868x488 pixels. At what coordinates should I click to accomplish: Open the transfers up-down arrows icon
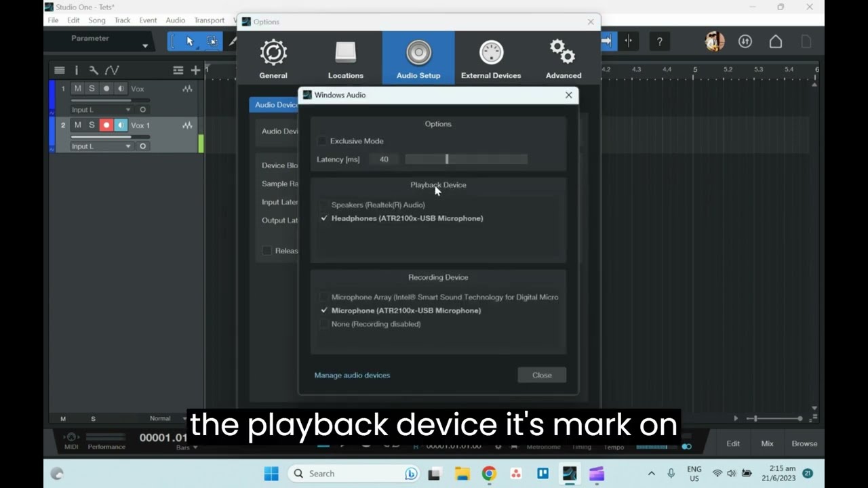745,42
